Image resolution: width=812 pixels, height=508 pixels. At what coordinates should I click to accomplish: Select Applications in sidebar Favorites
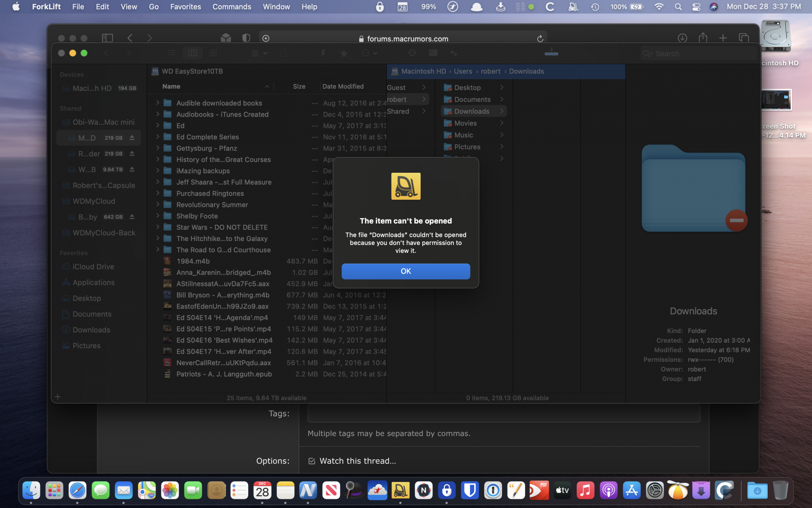pyautogui.click(x=93, y=282)
